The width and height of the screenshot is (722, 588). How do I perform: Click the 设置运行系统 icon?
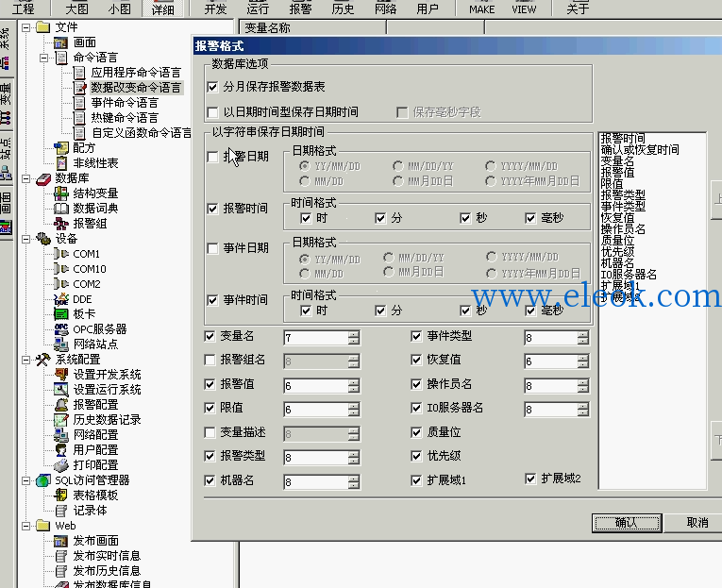coord(60,390)
